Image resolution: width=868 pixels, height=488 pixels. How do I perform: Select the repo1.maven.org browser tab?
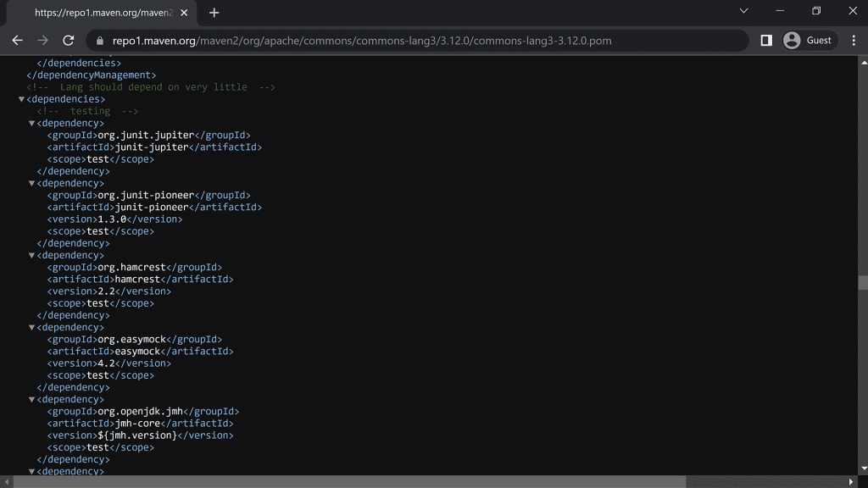coord(102,13)
